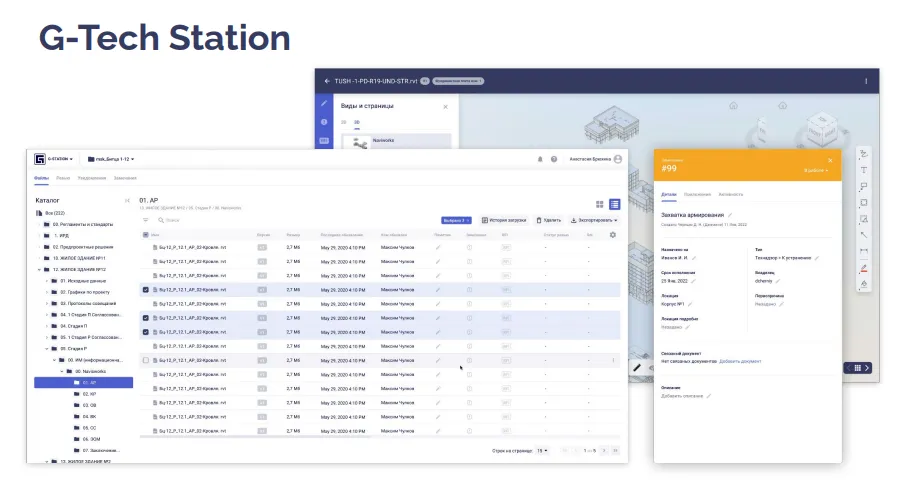Open the viewer's three-dot menu
Image resolution: width=909 pixels, height=493 pixels.
866,80
